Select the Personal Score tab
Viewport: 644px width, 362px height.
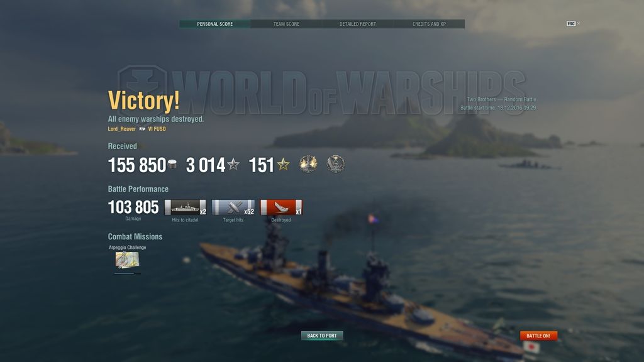click(215, 25)
